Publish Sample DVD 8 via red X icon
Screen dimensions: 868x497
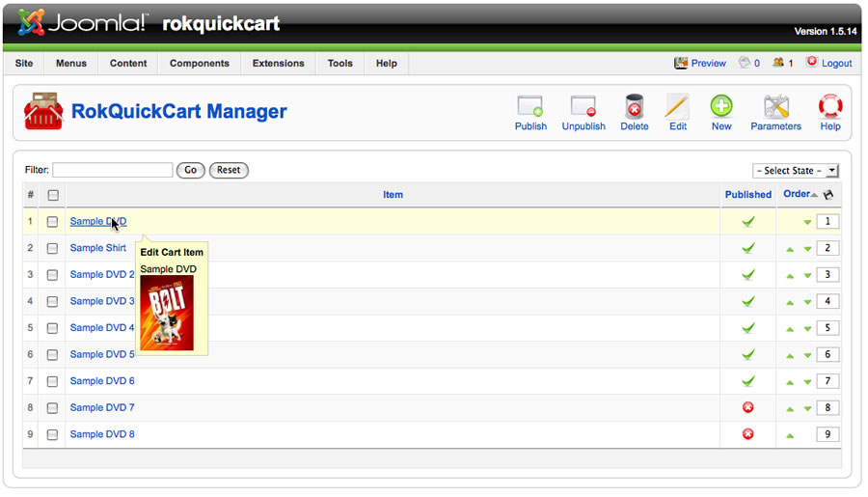747,434
